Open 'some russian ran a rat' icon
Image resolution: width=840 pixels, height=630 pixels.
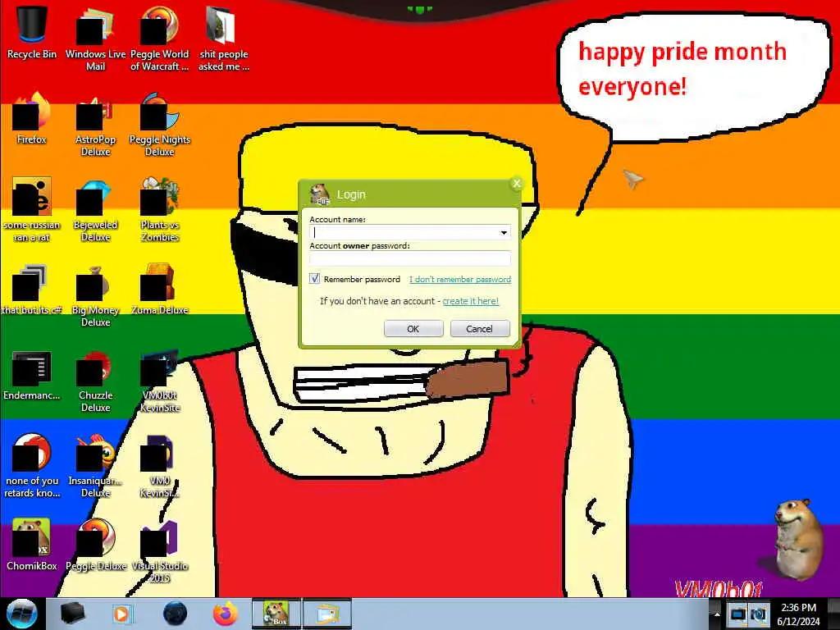pos(32,209)
